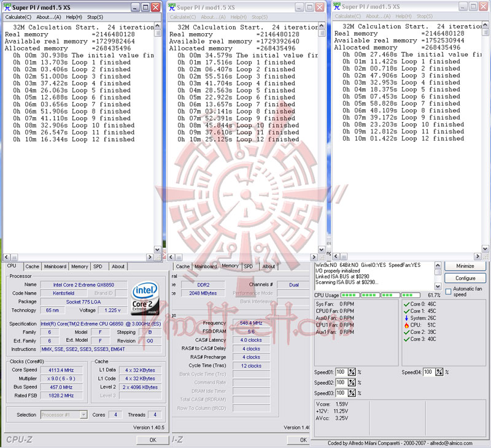Click scroll right arrow in left Super PI window
Screen dimensions: 491x448
[x=150, y=257]
